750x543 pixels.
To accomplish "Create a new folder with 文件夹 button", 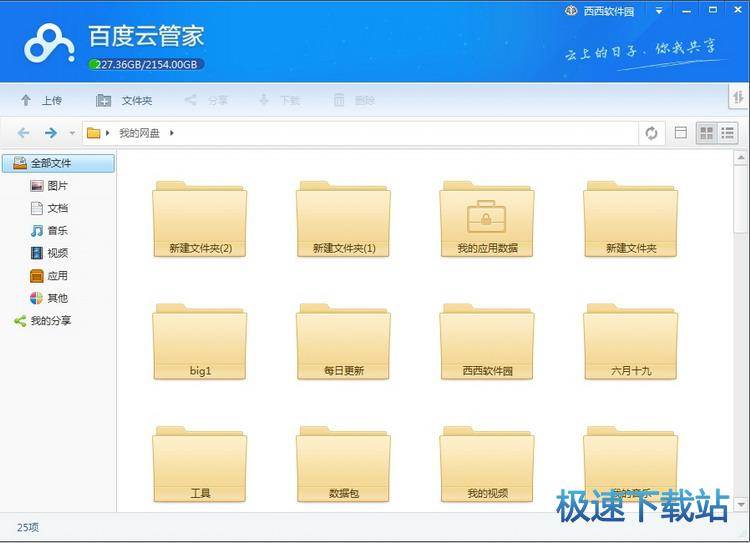I will pyautogui.click(x=124, y=100).
